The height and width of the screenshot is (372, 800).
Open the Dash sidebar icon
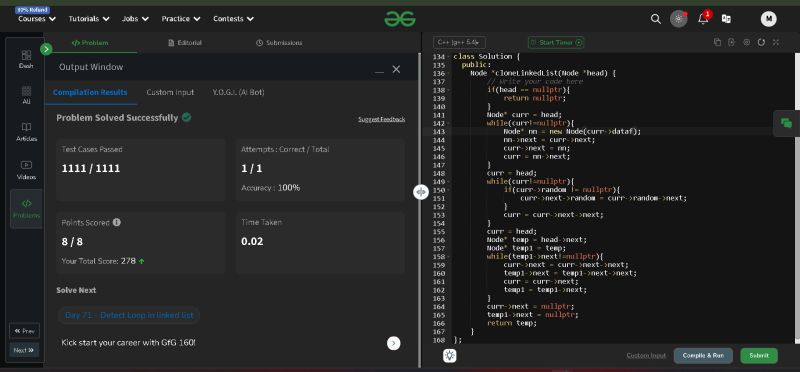click(27, 59)
